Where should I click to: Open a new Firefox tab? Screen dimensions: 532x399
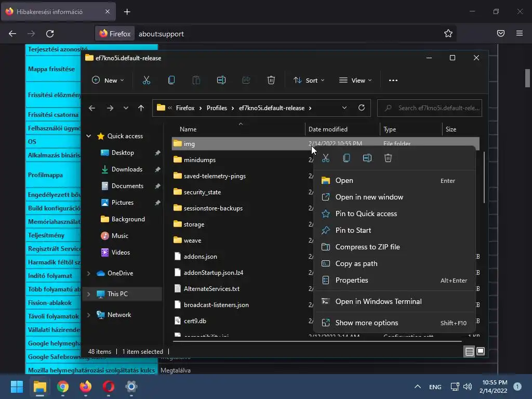[x=127, y=12]
